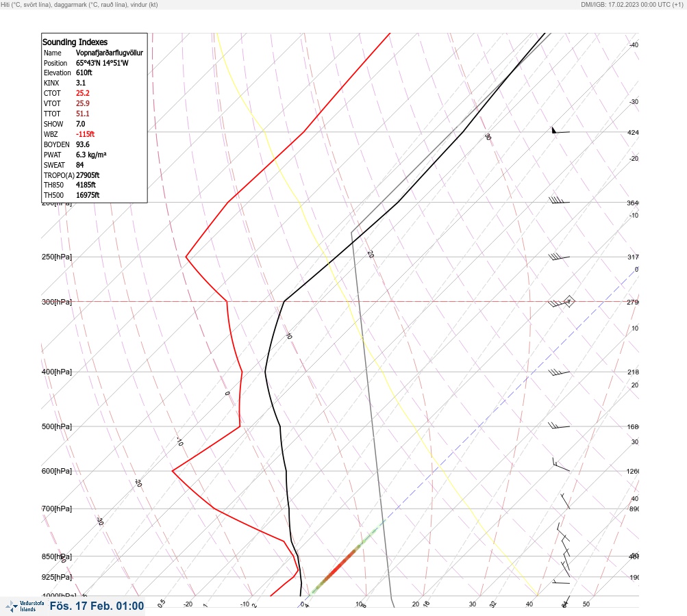
Task: Click the right axis altitude label 424
Action: (x=633, y=132)
